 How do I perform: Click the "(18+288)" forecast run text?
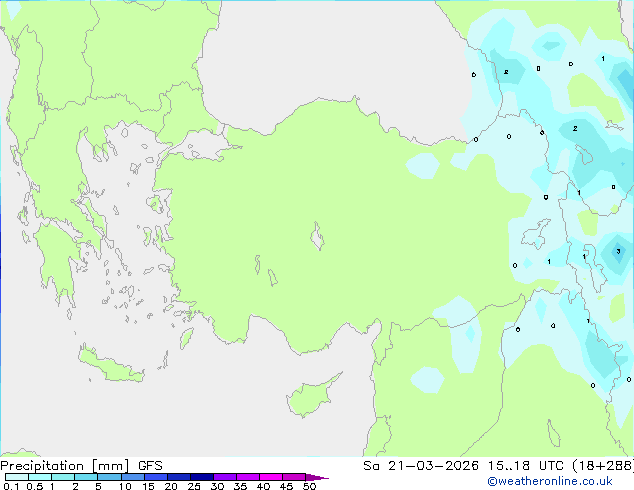click(603, 466)
